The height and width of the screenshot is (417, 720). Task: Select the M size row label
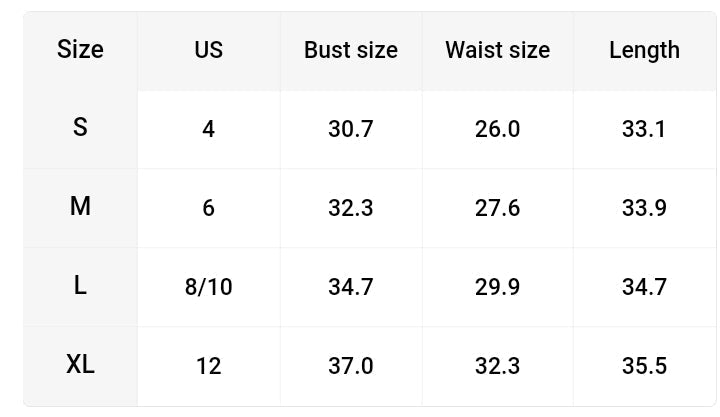[80, 206]
